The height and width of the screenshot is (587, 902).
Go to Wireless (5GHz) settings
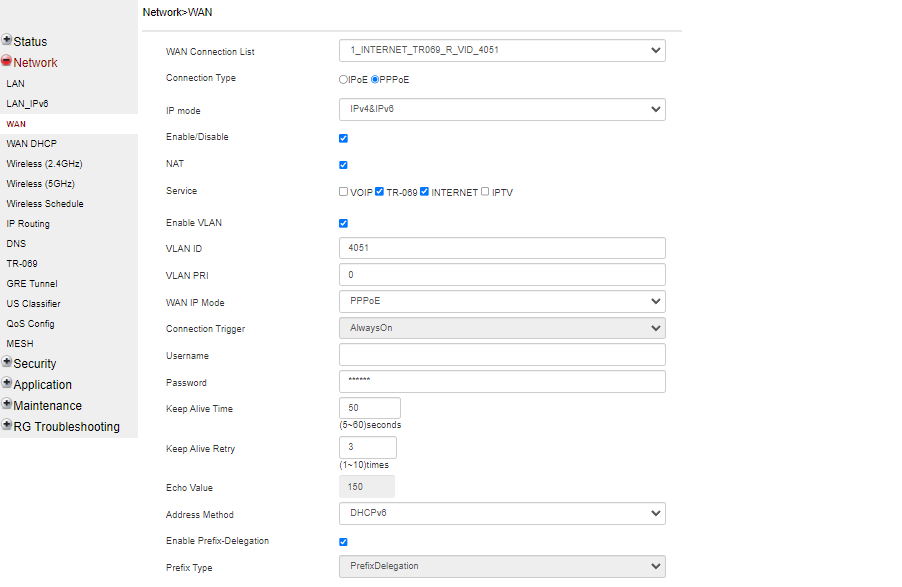pyautogui.click(x=40, y=184)
